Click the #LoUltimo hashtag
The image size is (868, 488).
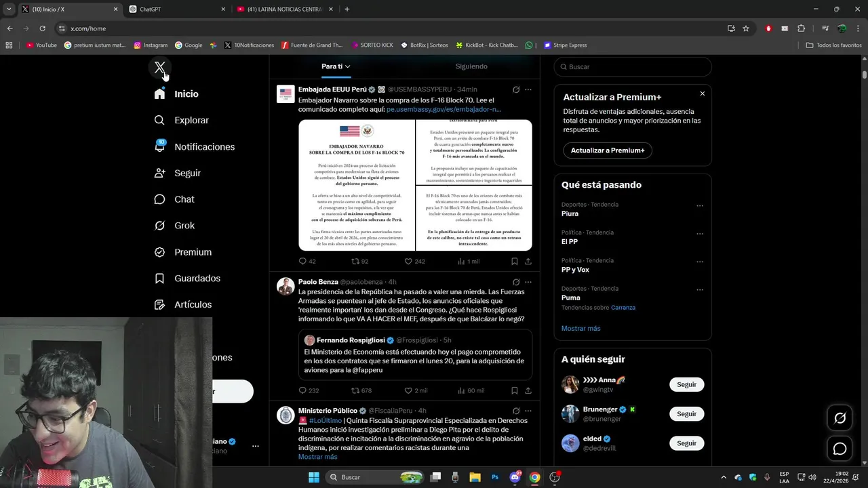coord(325,421)
